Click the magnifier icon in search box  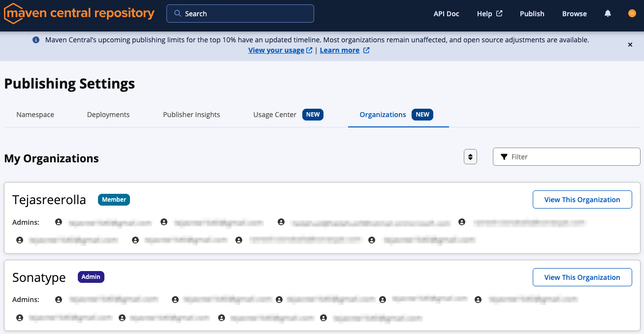(178, 13)
